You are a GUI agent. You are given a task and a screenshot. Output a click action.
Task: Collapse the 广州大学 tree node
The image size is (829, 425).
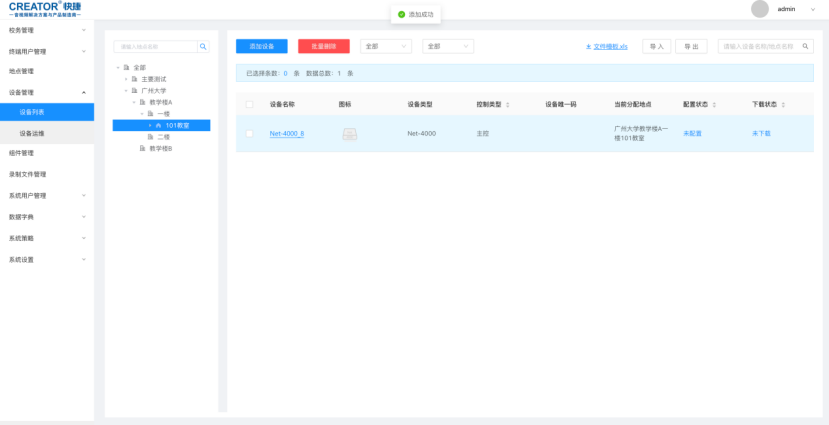point(126,91)
